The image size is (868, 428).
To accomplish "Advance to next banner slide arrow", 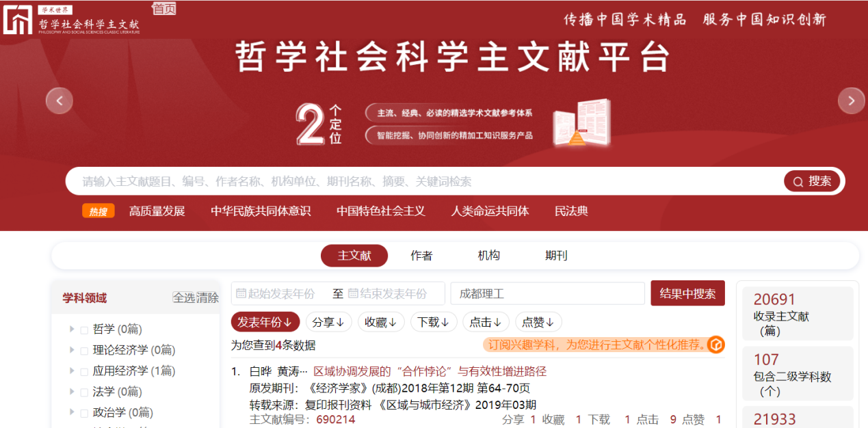I will click(851, 101).
